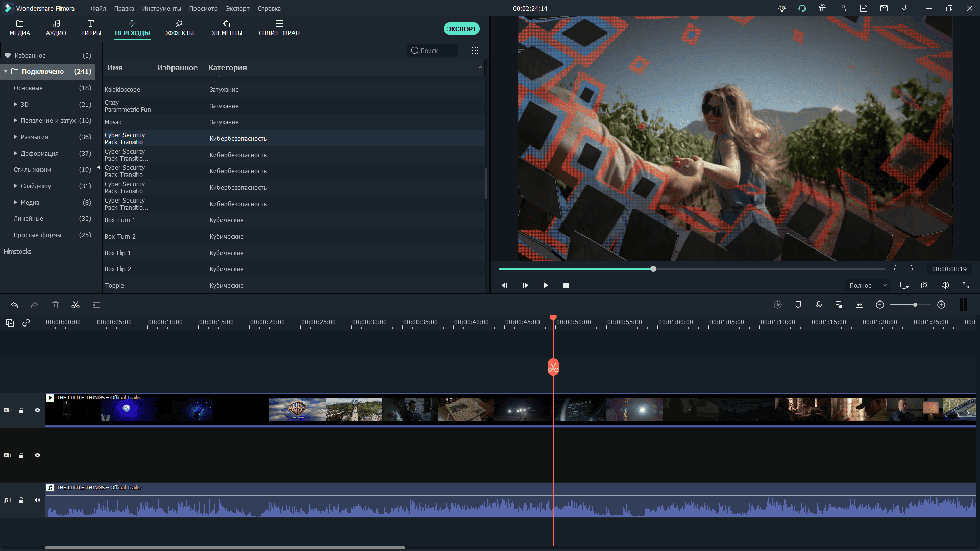Add a marker with the shield icon
The image size is (980, 551).
[x=798, y=305]
